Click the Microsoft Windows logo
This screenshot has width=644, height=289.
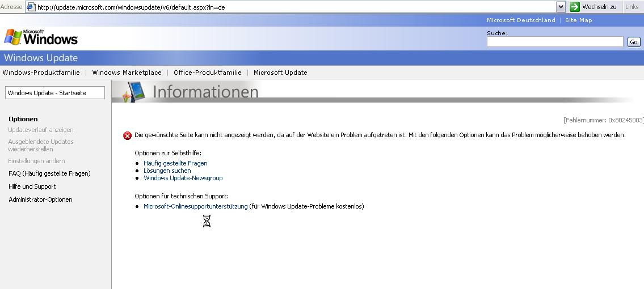(41, 37)
